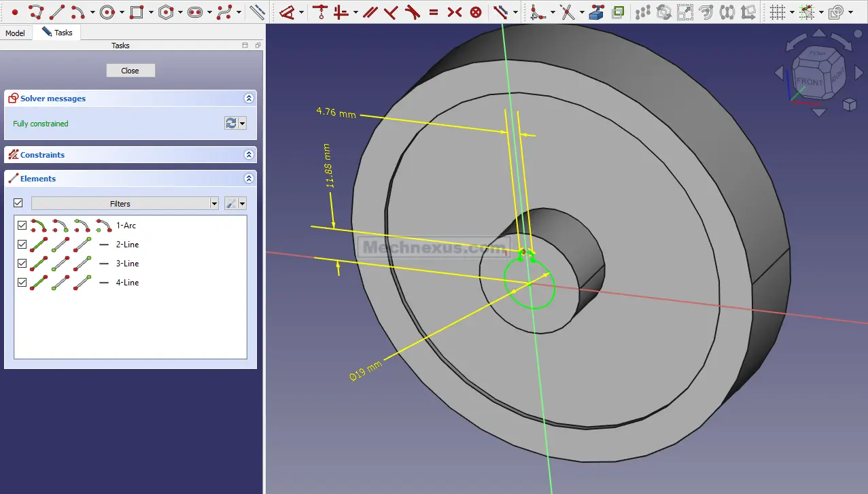Image resolution: width=868 pixels, height=494 pixels.
Task: Collapse the Solver messages panel
Action: coord(249,99)
